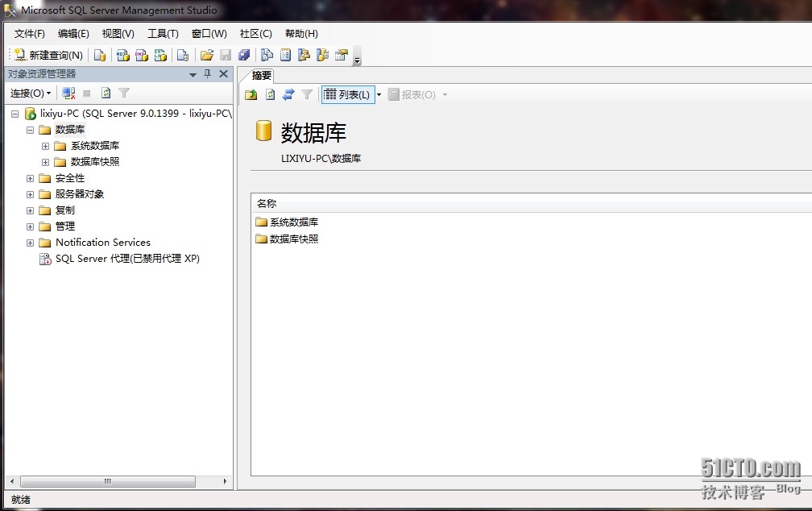The width and height of the screenshot is (812, 511).
Task: Click the Filter funnel icon in Object Explorer
Action: click(124, 93)
